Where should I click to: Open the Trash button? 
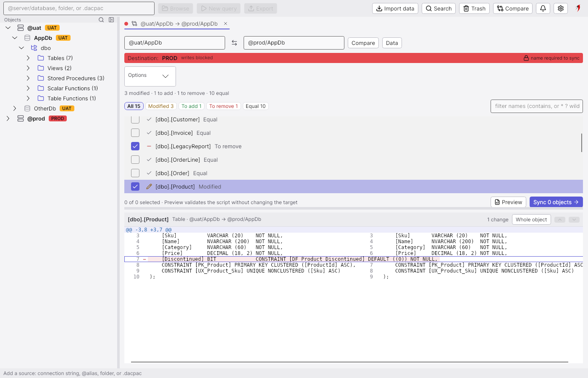point(474,8)
